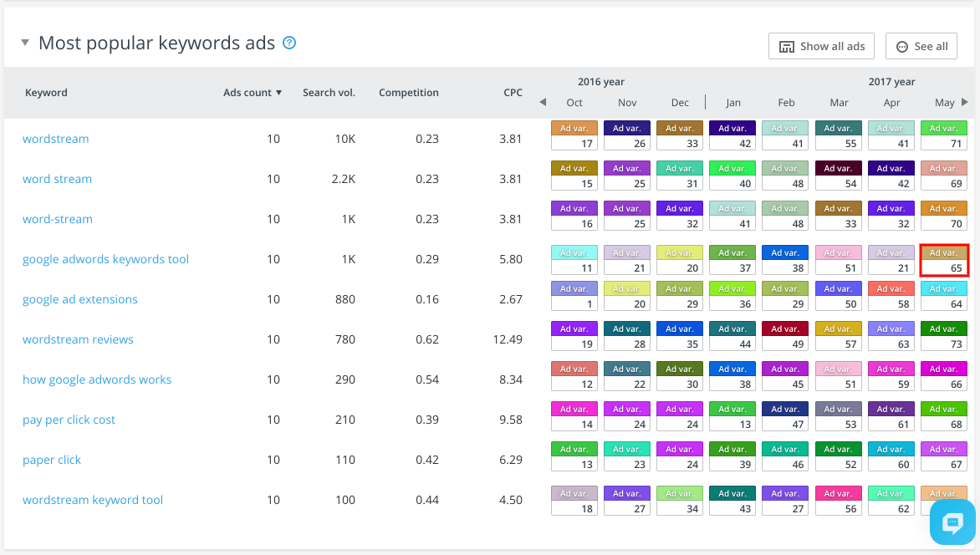Click paper click January ad variation 39
The height and width of the screenshot is (555, 980).
coord(732,457)
